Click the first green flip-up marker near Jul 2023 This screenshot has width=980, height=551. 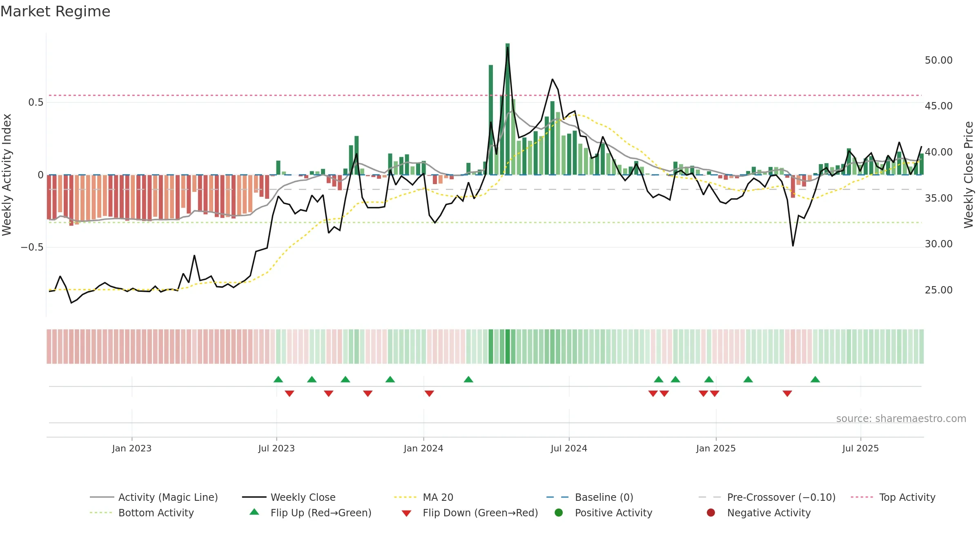(x=278, y=379)
